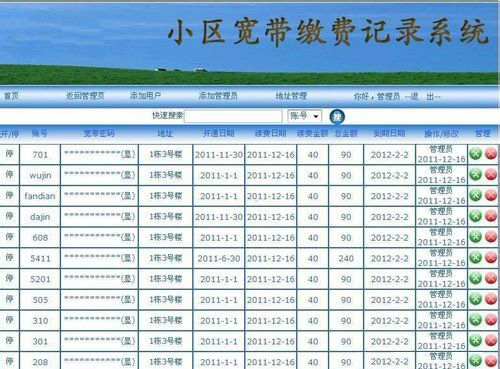Show password via (显) for account wujin
Image resolution: width=500 pixels, height=369 pixels.
pyautogui.click(x=128, y=175)
